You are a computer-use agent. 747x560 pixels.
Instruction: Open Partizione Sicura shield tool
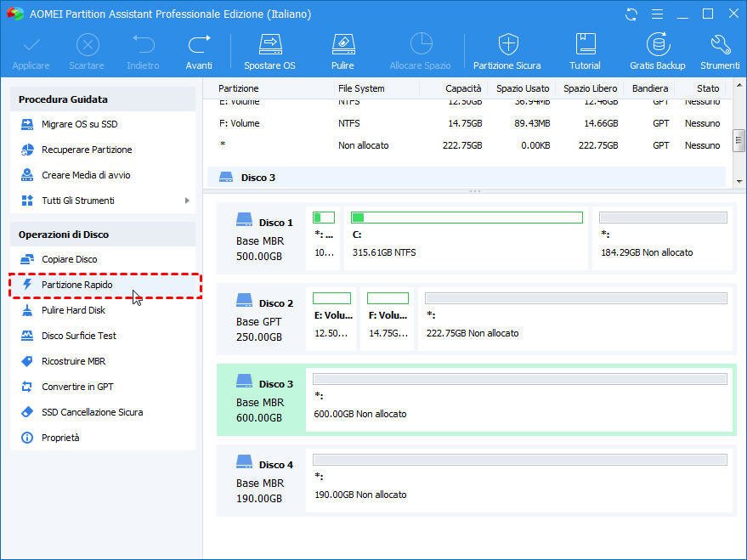pos(507,52)
